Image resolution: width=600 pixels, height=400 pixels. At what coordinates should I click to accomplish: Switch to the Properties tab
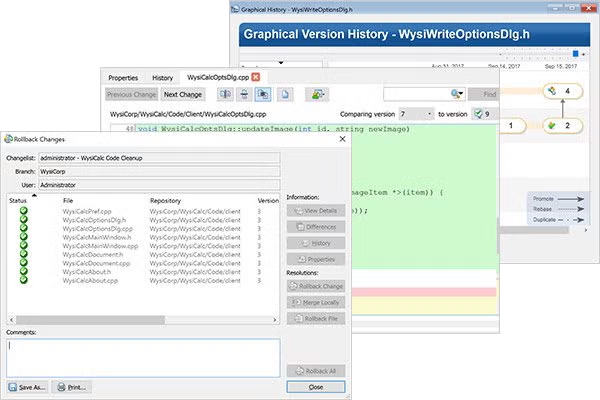pyautogui.click(x=123, y=77)
